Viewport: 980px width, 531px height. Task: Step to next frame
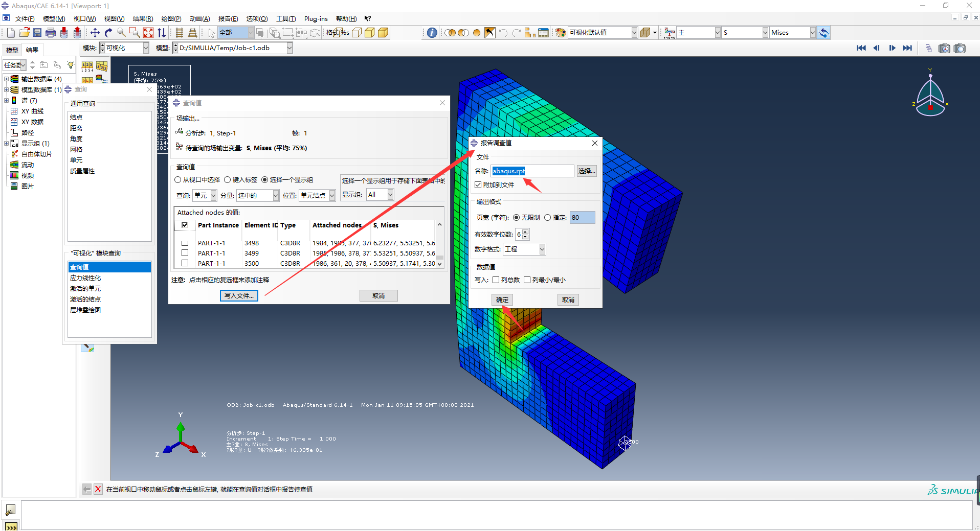892,48
